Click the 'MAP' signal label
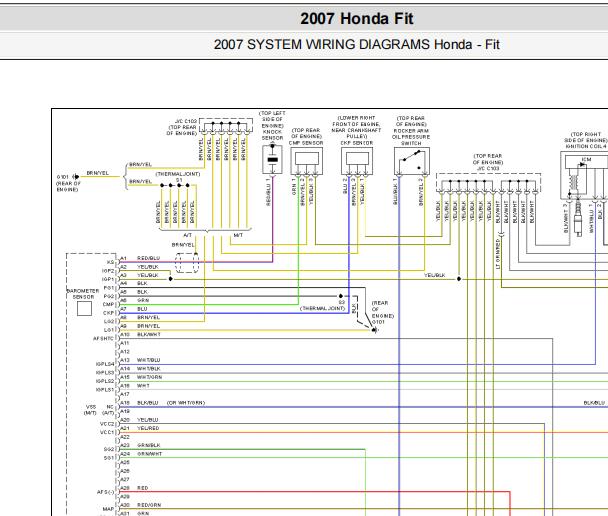608x516 pixels. pyautogui.click(x=109, y=509)
